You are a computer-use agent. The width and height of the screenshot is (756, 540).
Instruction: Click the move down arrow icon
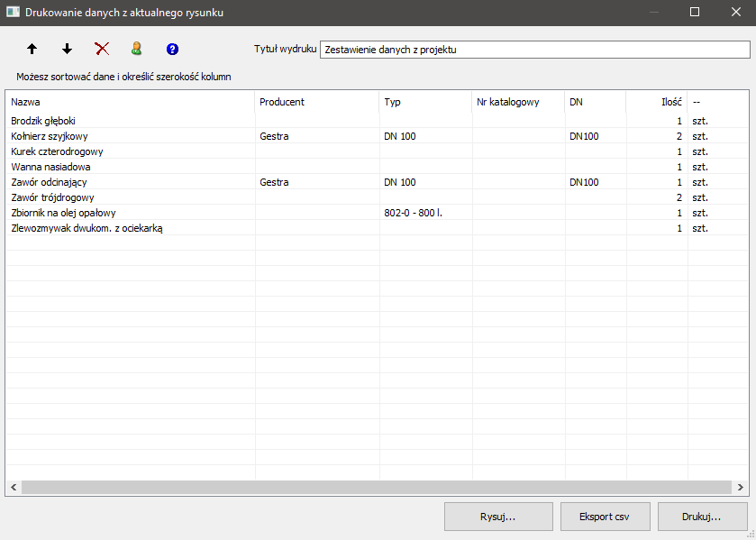pos(67,49)
